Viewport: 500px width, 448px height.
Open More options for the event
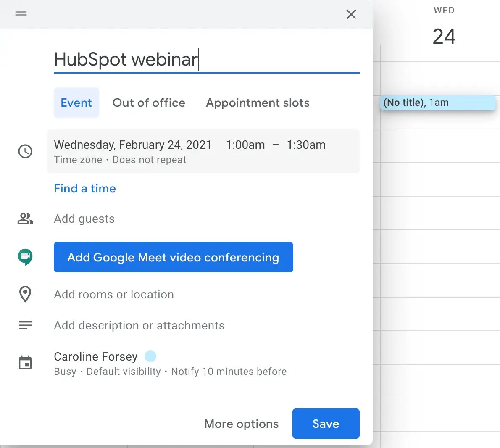241,424
